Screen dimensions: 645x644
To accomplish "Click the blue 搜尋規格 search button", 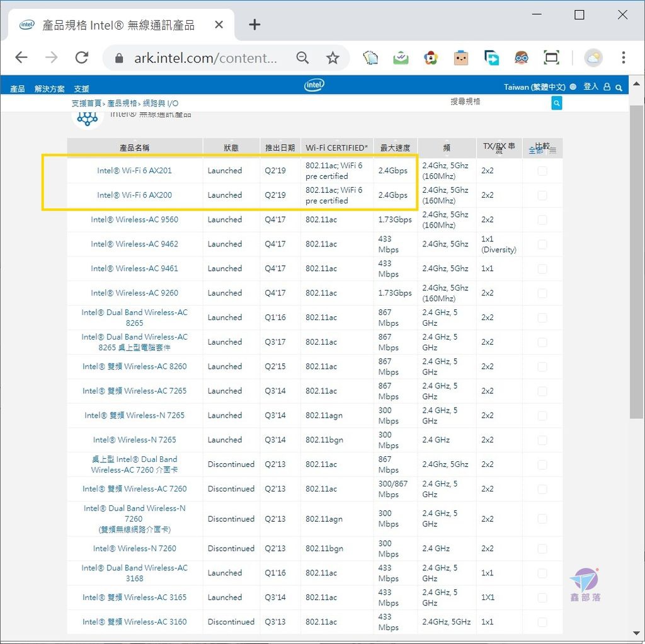I will (x=557, y=103).
